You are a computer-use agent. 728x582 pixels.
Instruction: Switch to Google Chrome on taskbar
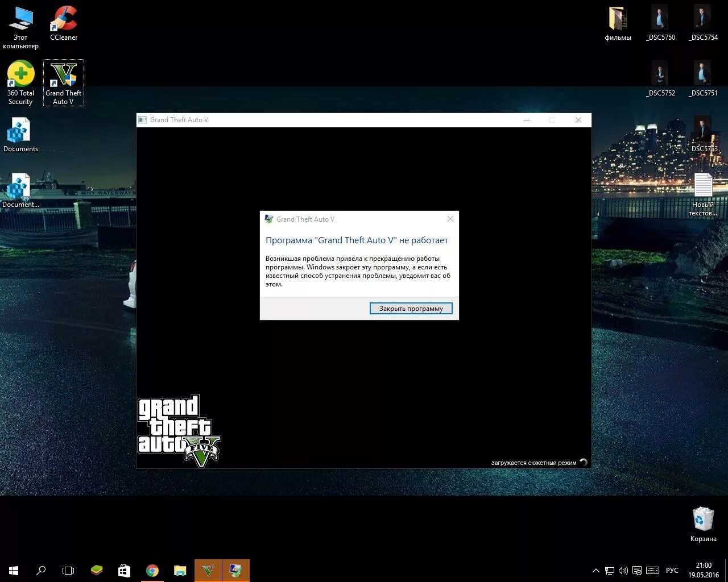pyautogui.click(x=152, y=571)
